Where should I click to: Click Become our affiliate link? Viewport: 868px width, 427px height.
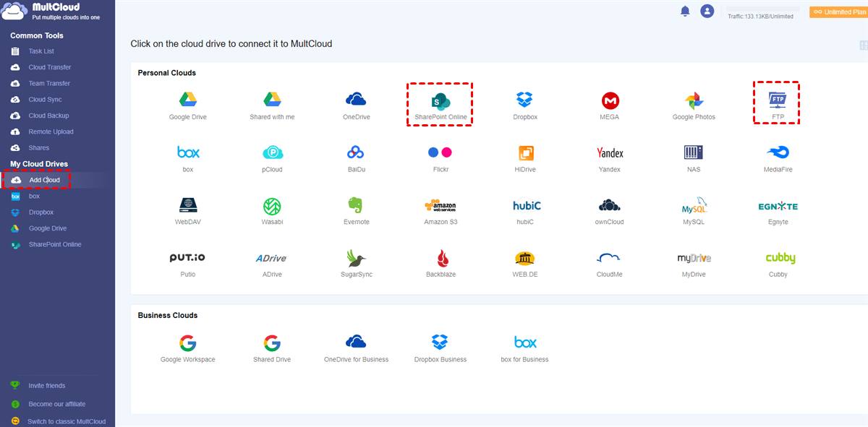56,404
